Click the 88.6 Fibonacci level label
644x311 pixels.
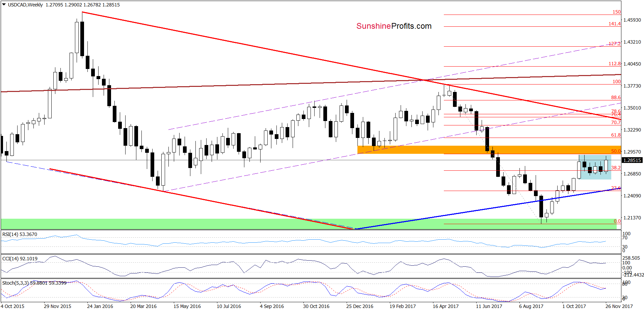616,97
